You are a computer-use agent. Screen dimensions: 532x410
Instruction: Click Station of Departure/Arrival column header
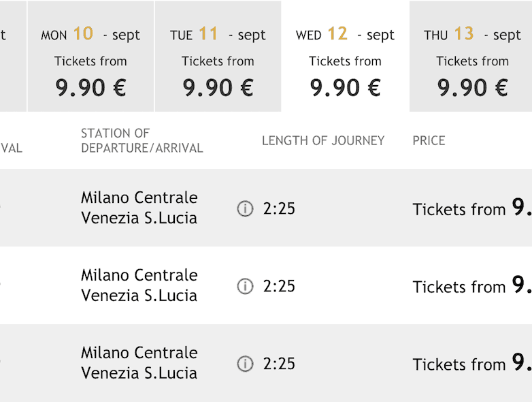pos(142,140)
